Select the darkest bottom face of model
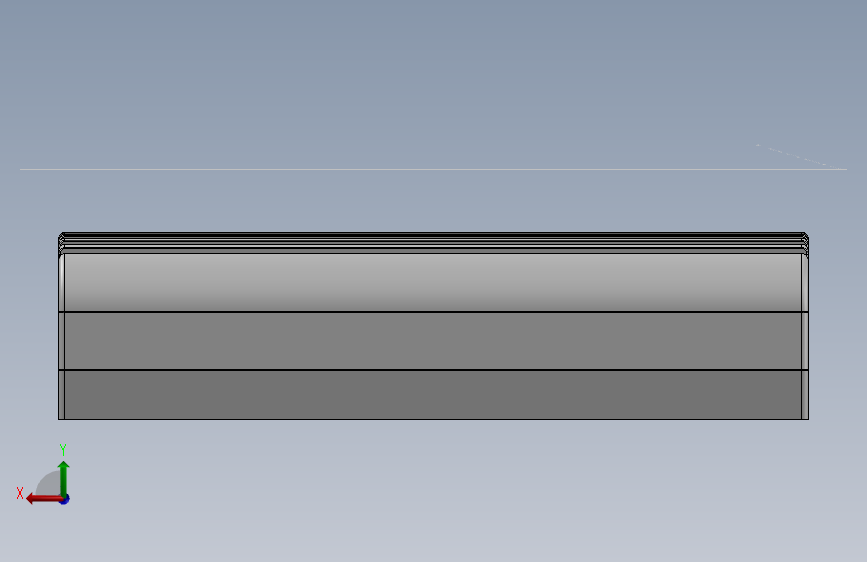 [433, 394]
